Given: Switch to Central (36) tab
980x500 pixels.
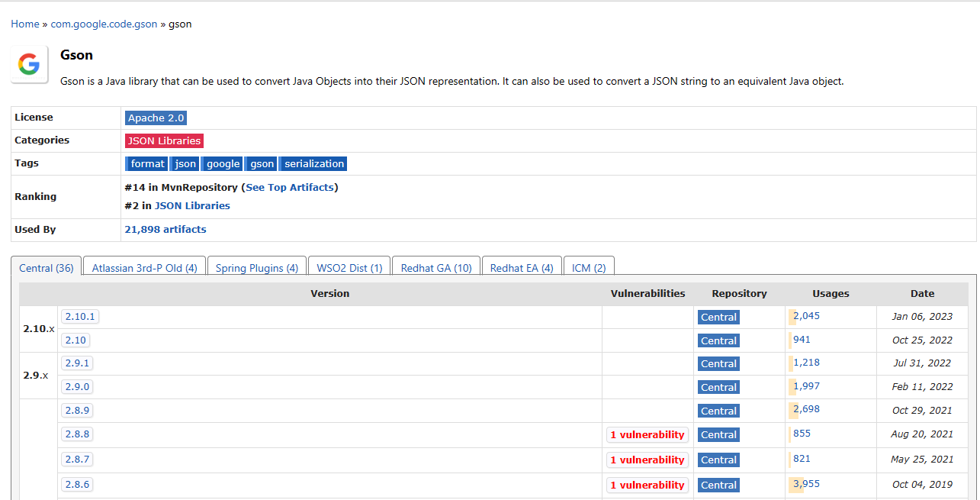Looking at the screenshot, I should 47,268.
